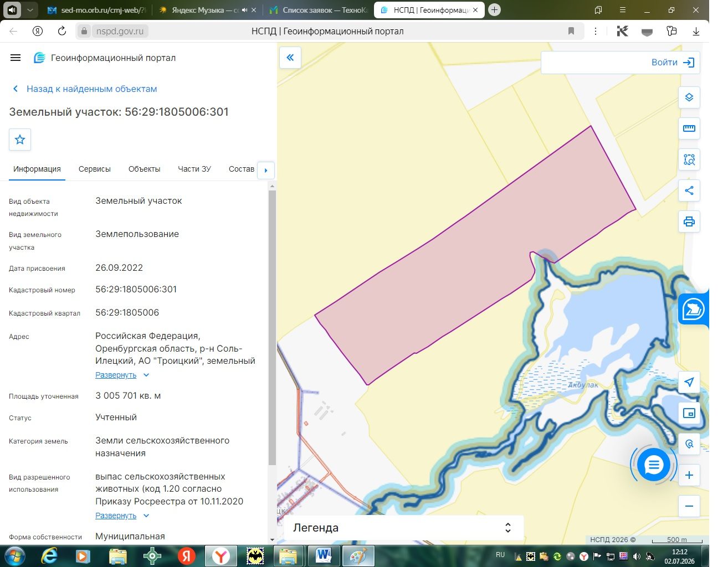Open the chat support bubble
This screenshot has height=567, width=728.
click(x=654, y=465)
